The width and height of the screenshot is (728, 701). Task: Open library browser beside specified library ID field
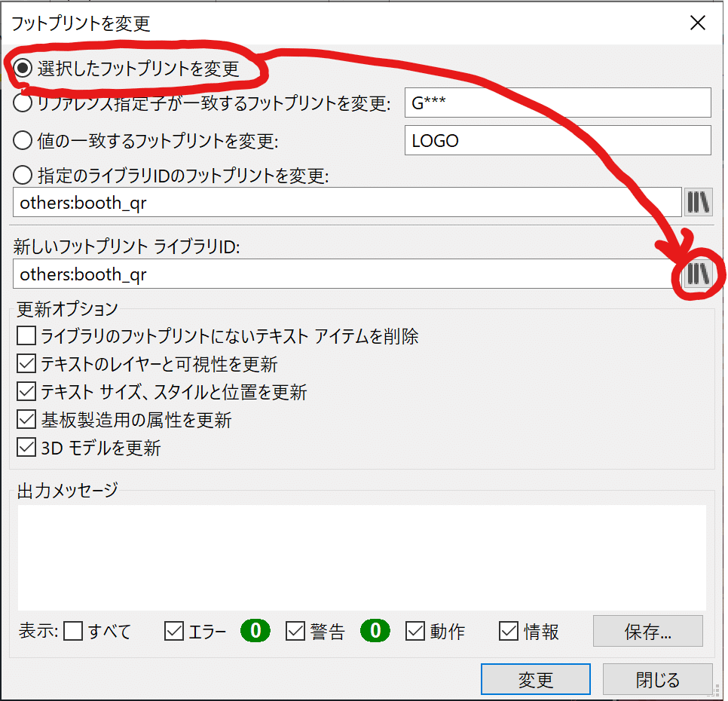pyautogui.click(x=699, y=202)
